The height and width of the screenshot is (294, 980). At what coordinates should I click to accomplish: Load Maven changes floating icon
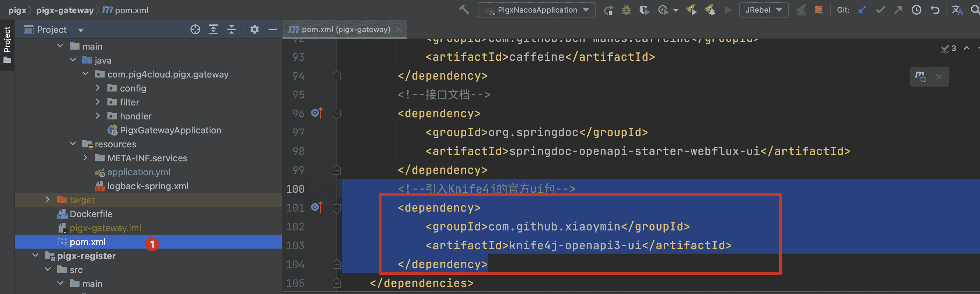[x=921, y=77]
